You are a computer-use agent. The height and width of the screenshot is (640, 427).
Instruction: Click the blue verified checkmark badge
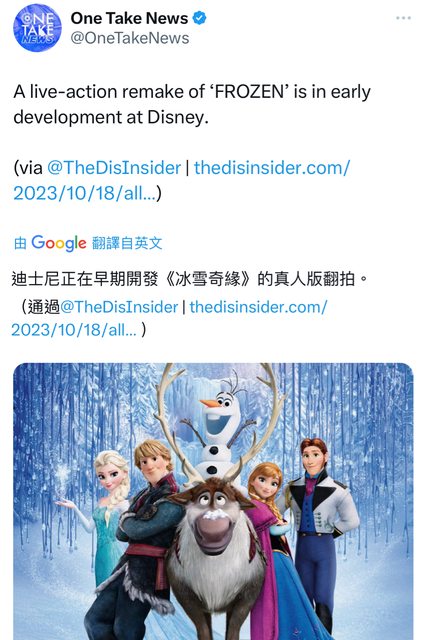click(x=199, y=18)
